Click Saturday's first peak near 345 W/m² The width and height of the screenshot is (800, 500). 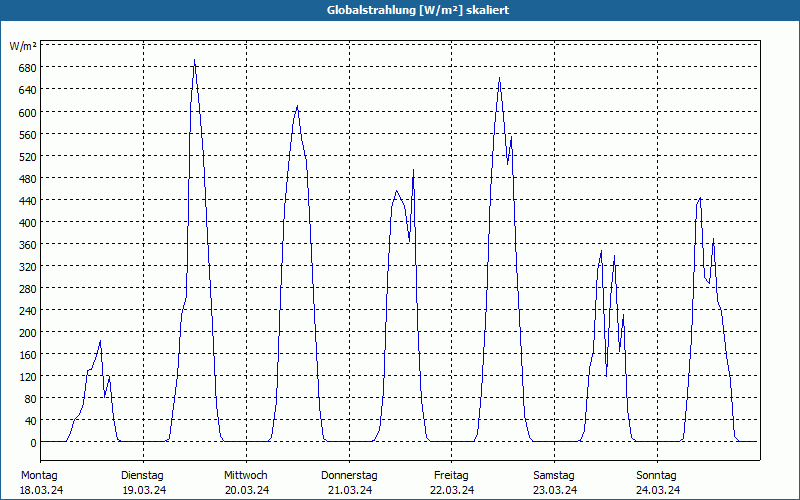(602, 251)
